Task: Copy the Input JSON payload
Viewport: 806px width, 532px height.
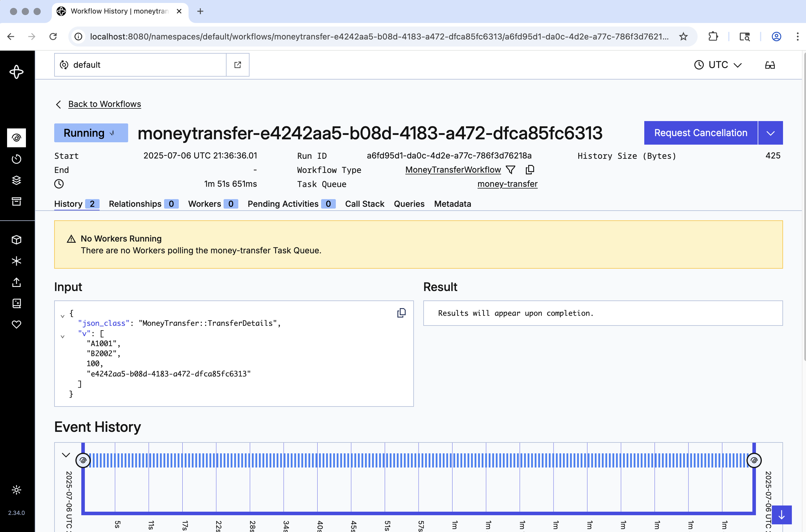Action: [x=401, y=313]
